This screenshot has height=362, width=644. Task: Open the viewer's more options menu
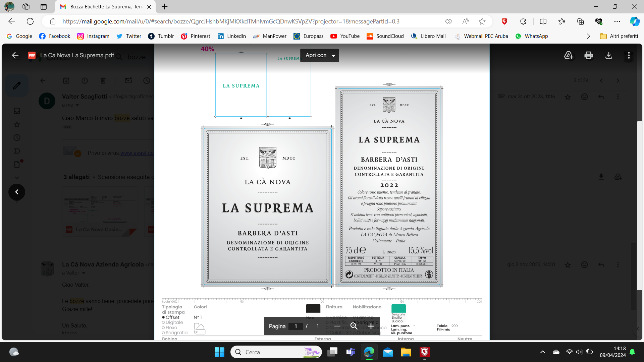coord(629,55)
